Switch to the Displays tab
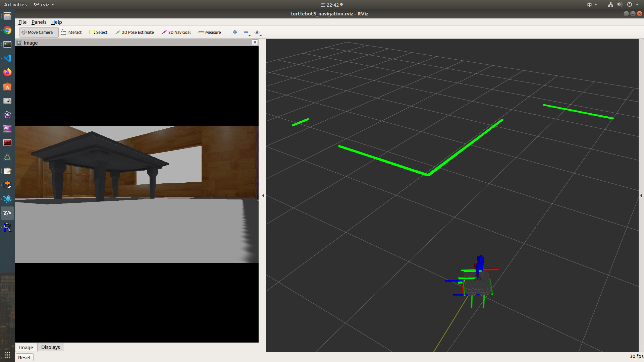The image size is (644, 362). [50, 347]
